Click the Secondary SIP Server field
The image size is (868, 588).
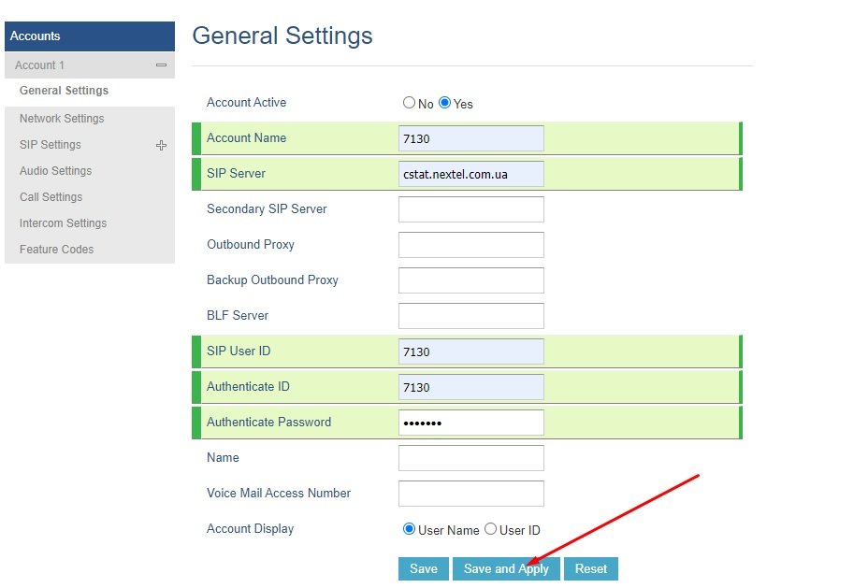[470, 209]
